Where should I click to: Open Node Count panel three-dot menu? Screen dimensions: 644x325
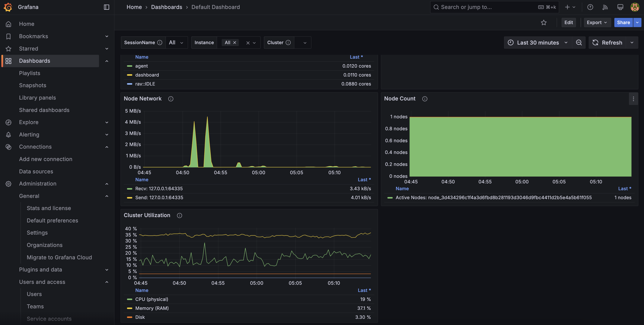[633, 99]
